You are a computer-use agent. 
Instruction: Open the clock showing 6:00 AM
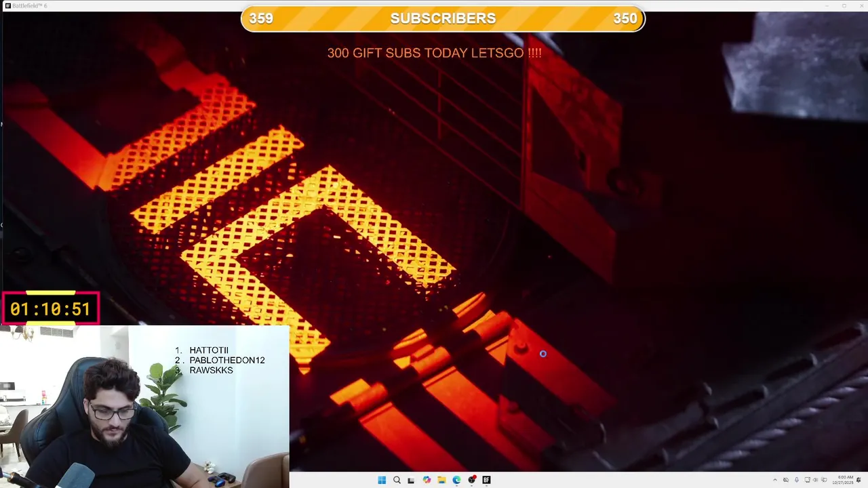[x=843, y=480]
